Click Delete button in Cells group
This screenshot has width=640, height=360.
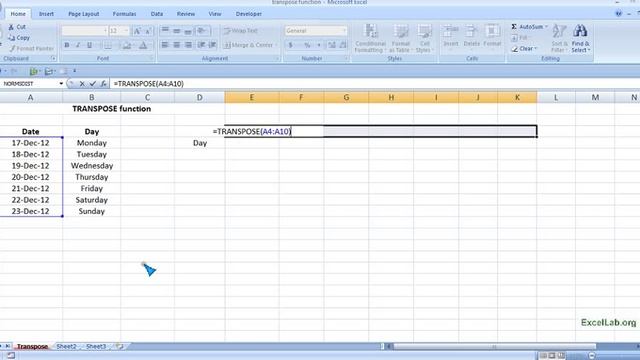click(471, 37)
